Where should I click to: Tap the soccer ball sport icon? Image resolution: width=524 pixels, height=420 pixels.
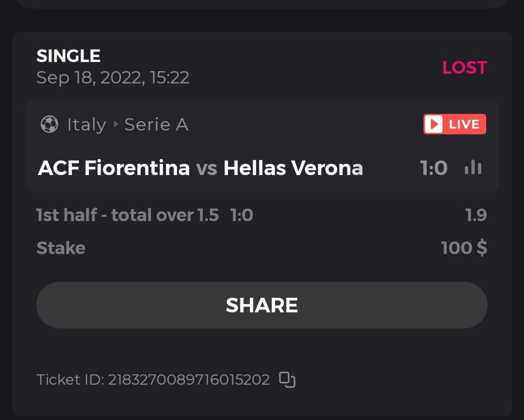click(x=49, y=125)
